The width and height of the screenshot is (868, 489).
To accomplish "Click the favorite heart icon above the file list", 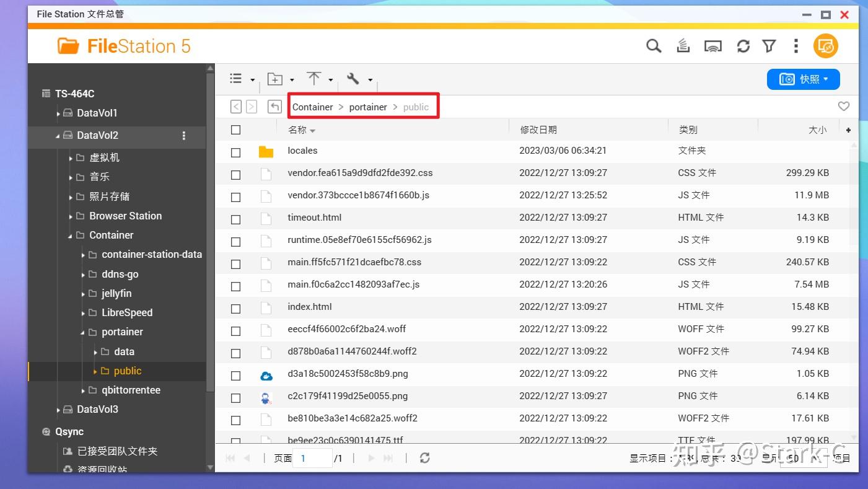I will (844, 106).
